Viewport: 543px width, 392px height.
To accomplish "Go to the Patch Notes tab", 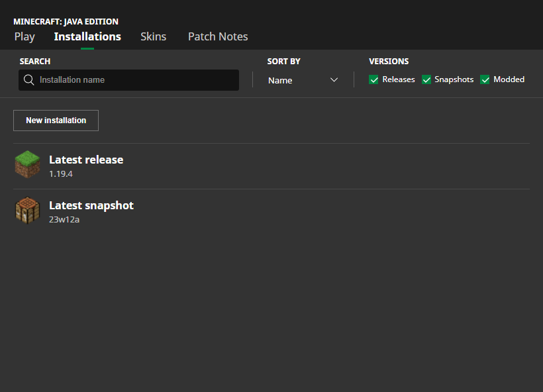I will [x=218, y=36].
